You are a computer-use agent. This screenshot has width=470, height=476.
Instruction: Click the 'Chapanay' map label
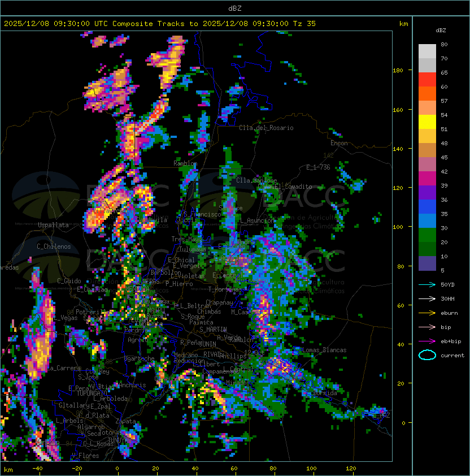219,302
